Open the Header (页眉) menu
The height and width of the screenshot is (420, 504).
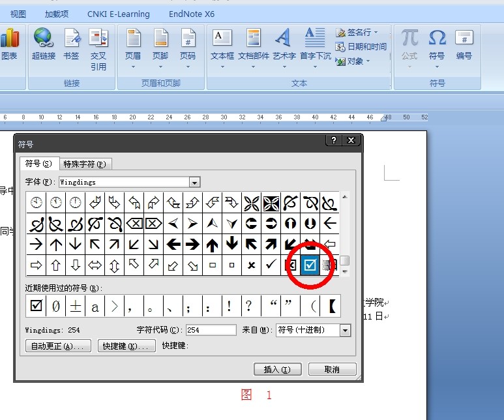(x=132, y=38)
